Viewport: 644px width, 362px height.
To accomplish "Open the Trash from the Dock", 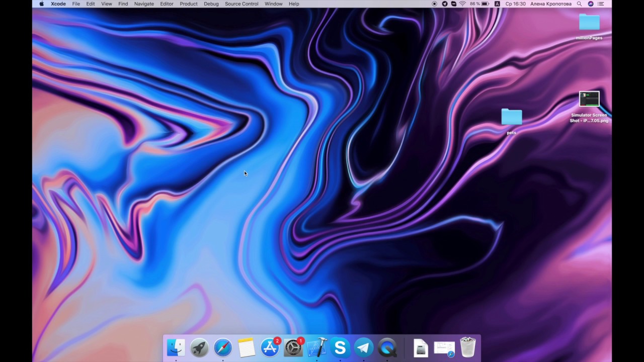I will tap(468, 347).
